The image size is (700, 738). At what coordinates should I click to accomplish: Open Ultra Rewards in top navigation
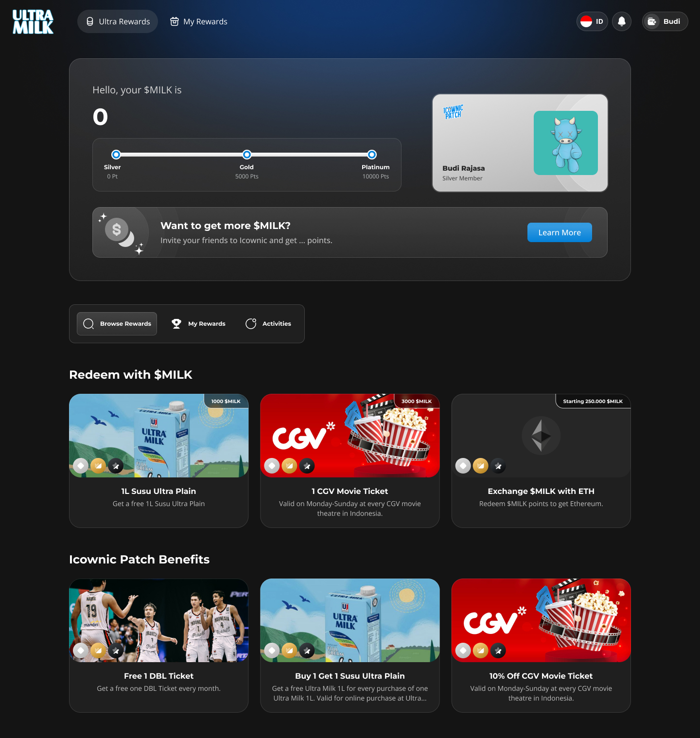tap(118, 21)
